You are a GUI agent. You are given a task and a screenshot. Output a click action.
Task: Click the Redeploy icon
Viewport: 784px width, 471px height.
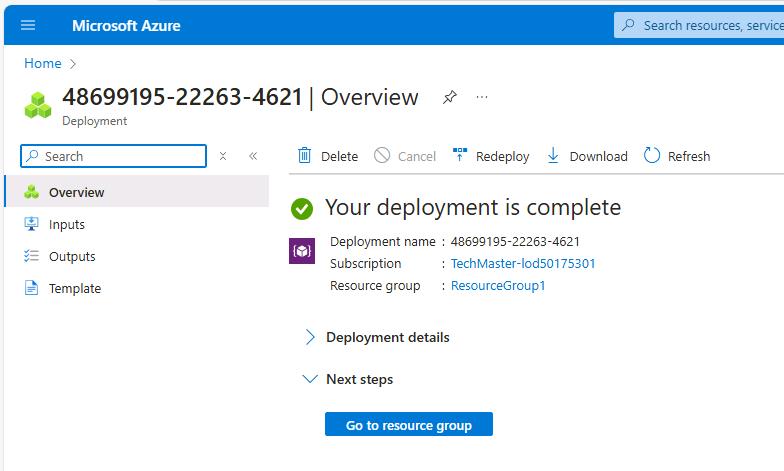tap(460, 155)
